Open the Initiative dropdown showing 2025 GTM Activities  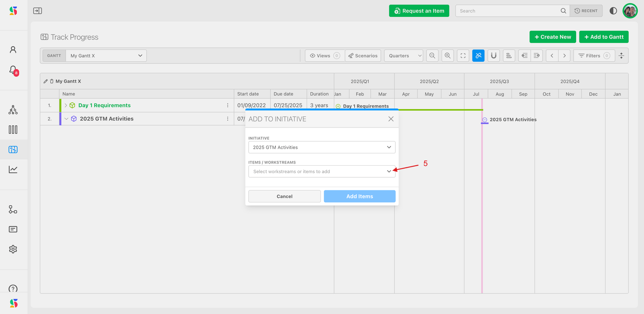point(322,148)
